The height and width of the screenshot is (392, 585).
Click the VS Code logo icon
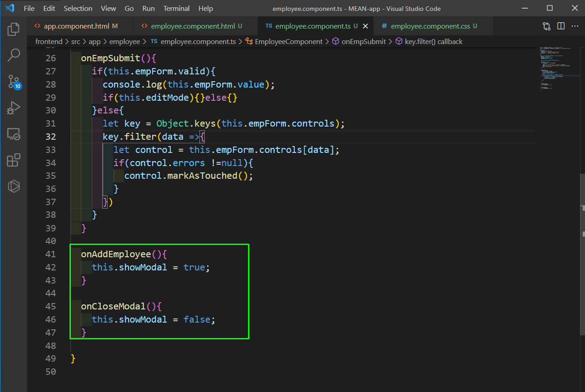[10, 8]
